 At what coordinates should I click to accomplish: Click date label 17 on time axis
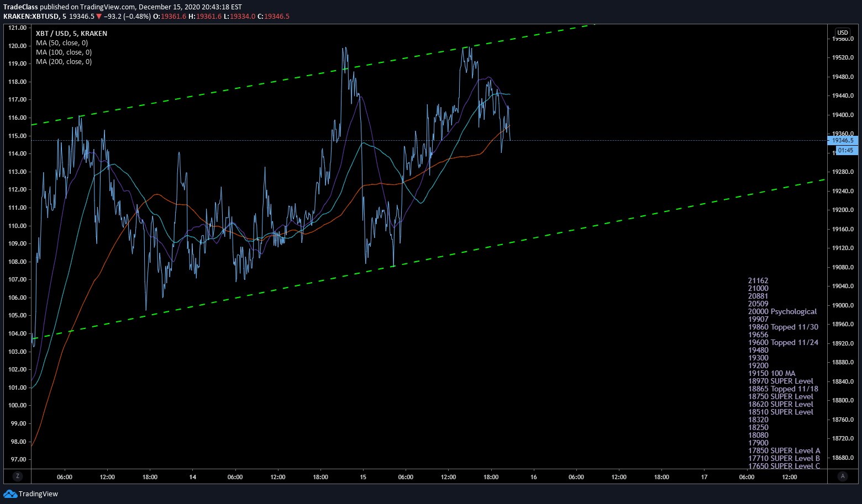pyautogui.click(x=704, y=477)
